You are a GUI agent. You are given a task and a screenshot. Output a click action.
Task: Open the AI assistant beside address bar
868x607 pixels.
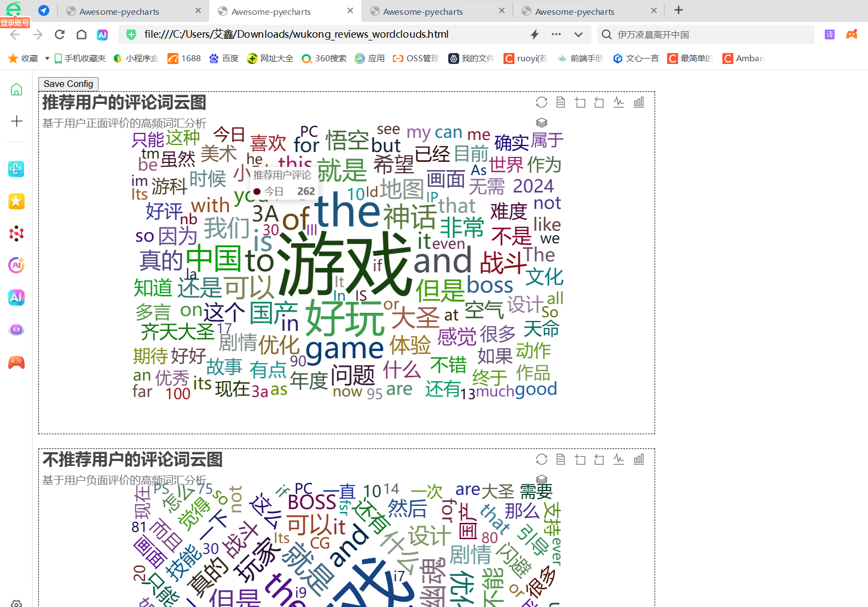pos(102,34)
